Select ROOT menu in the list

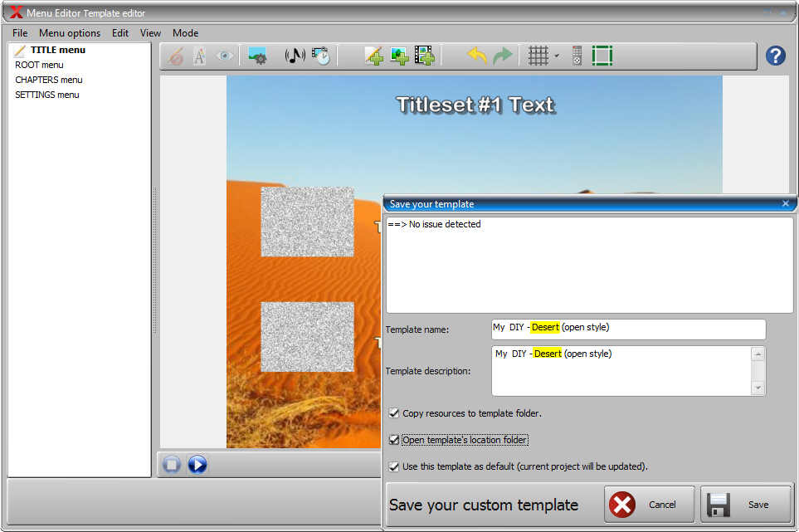tap(39, 65)
